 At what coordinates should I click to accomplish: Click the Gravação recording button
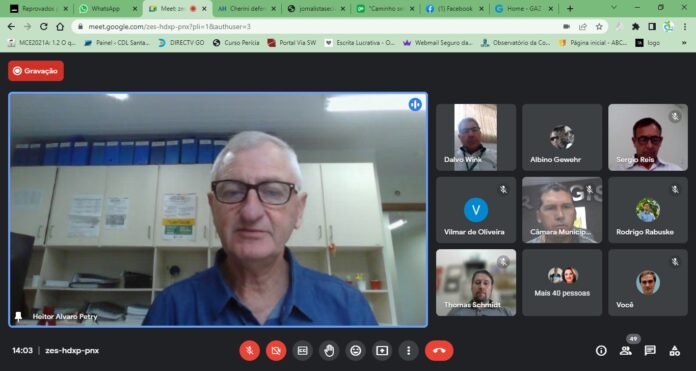(36, 71)
